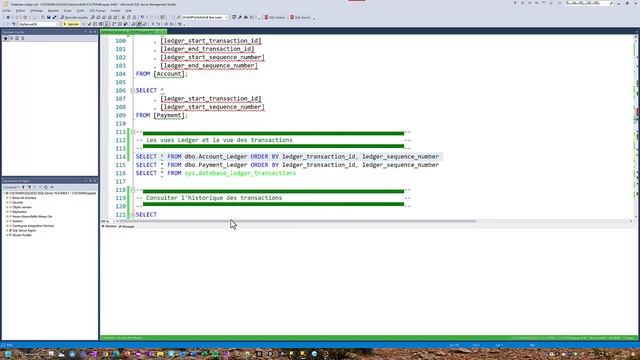The image size is (640, 360).
Task: Click 'dbo.Payment_Ledger' in line 115
Action: tap(216, 165)
